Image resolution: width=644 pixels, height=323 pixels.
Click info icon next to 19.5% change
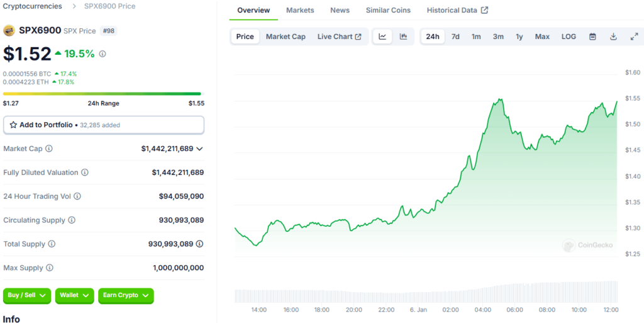coord(103,54)
